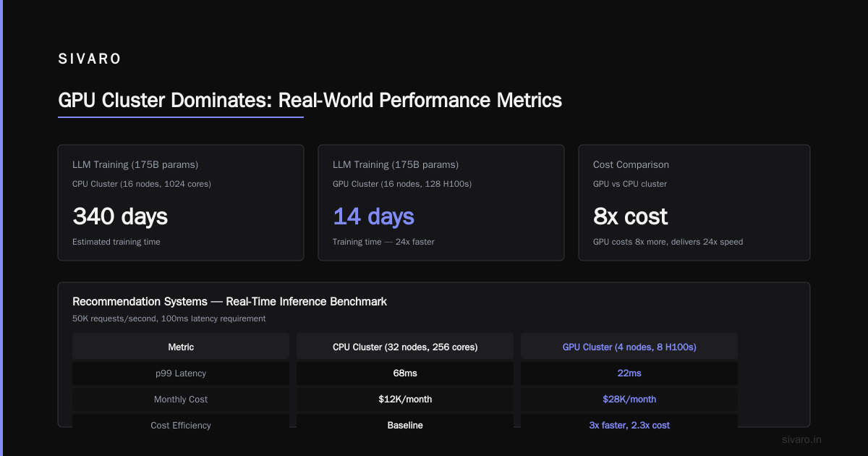
Task: Click the '3x faster, 2.3x cost' cell
Action: (629, 425)
